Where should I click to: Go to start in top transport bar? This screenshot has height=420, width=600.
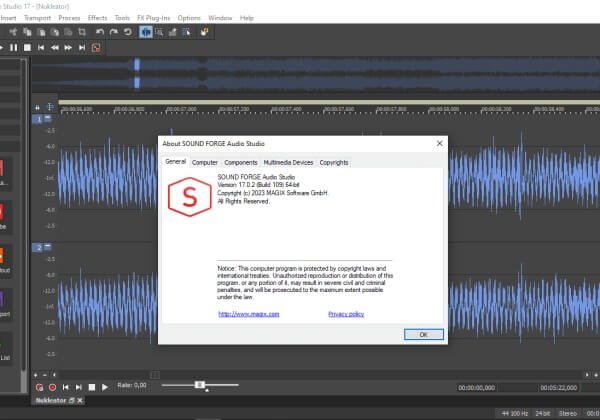coord(41,48)
